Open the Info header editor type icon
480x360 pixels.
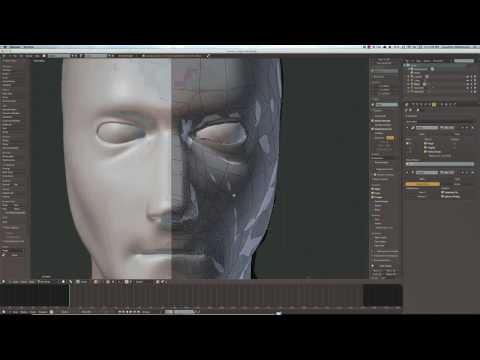pyautogui.click(x=4, y=56)
